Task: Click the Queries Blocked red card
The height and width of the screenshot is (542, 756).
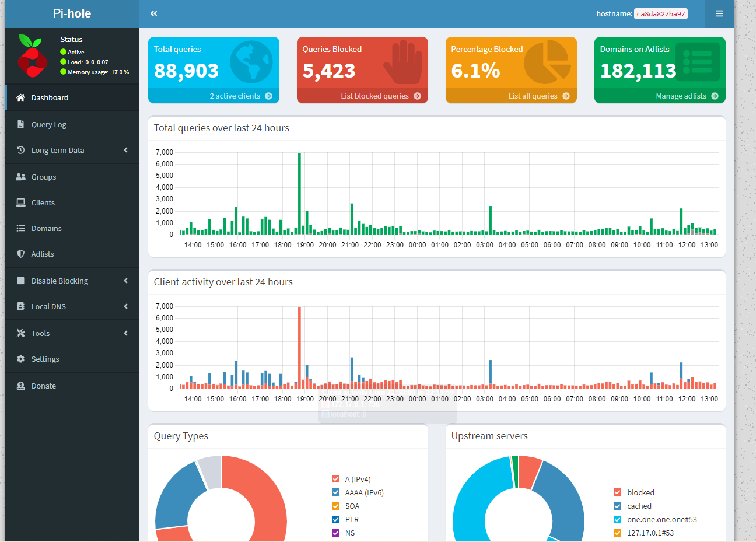Action: [362, 64]
